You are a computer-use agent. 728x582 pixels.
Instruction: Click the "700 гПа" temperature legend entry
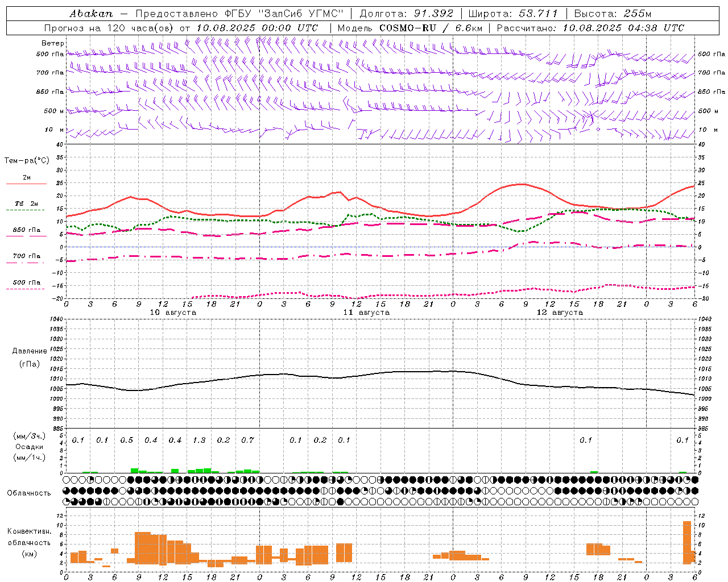click(26, 256)
